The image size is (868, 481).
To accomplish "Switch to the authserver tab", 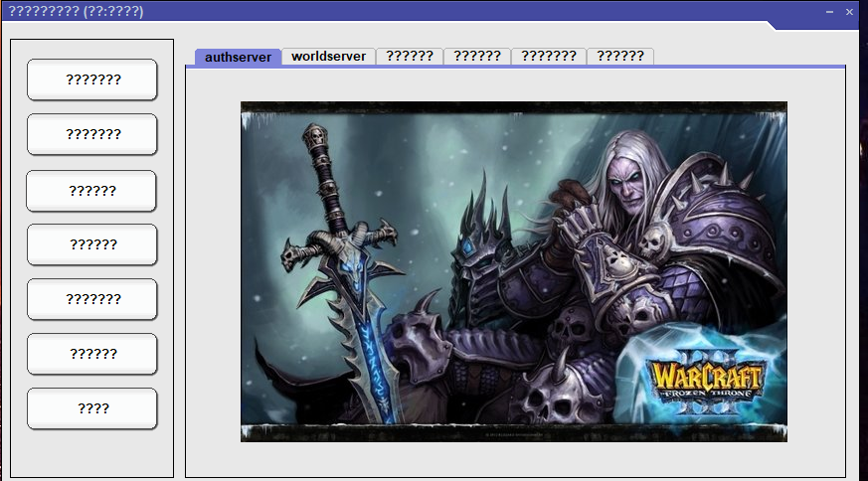I will coord(238,58).
